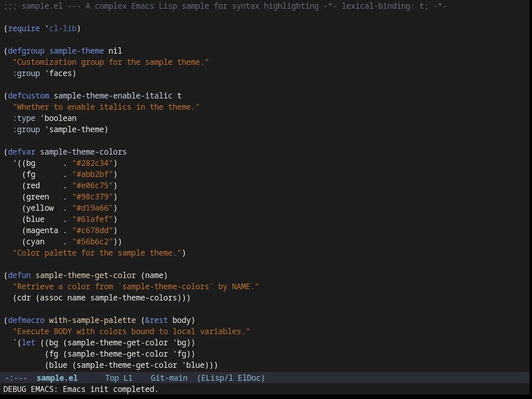This screenshot has width=532, height=399.
Task: Click macro name 'with-sample-palette'
Action: point(92,320)
